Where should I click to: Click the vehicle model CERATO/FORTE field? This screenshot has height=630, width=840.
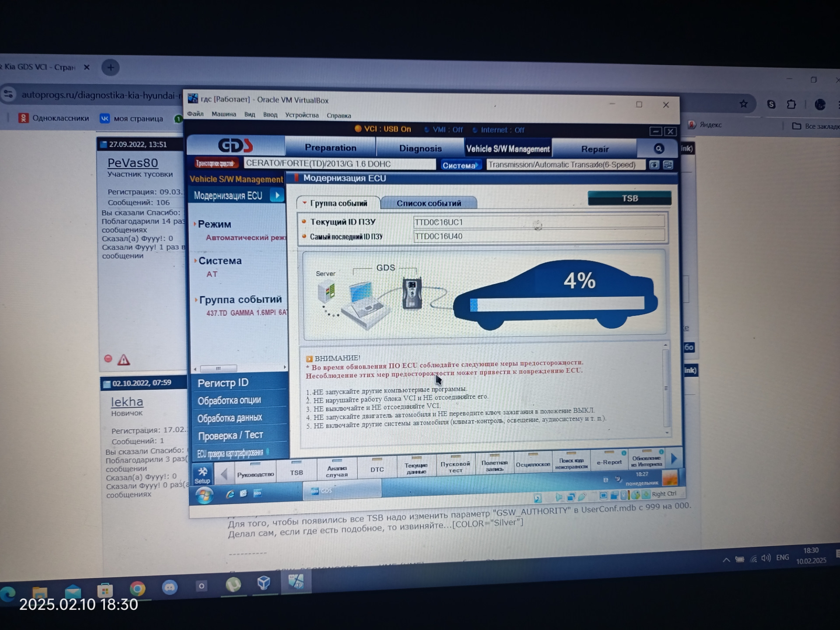[339, 164]
